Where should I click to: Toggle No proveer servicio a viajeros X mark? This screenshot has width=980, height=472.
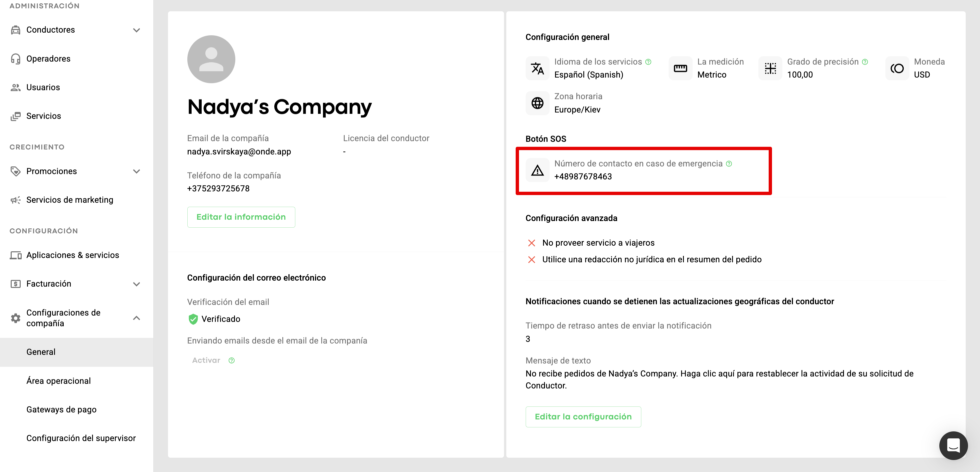tap(531, 243)
